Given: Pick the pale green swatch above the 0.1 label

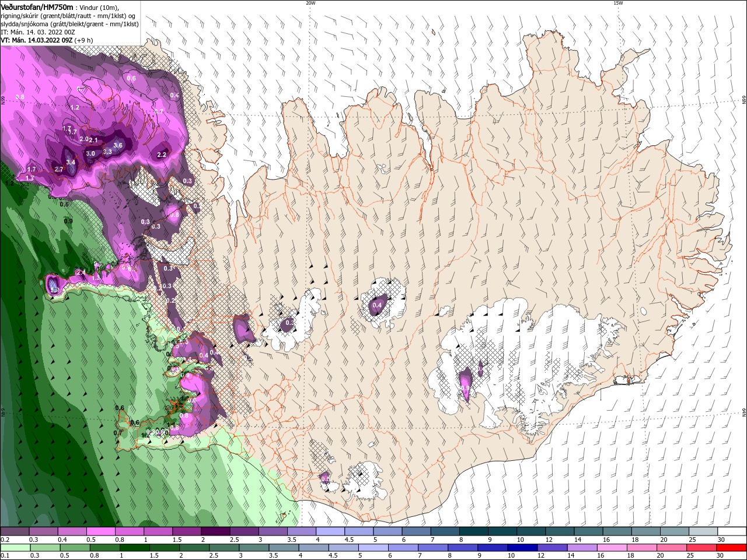Looking at the screenshot, I should (x=15, y=548).
